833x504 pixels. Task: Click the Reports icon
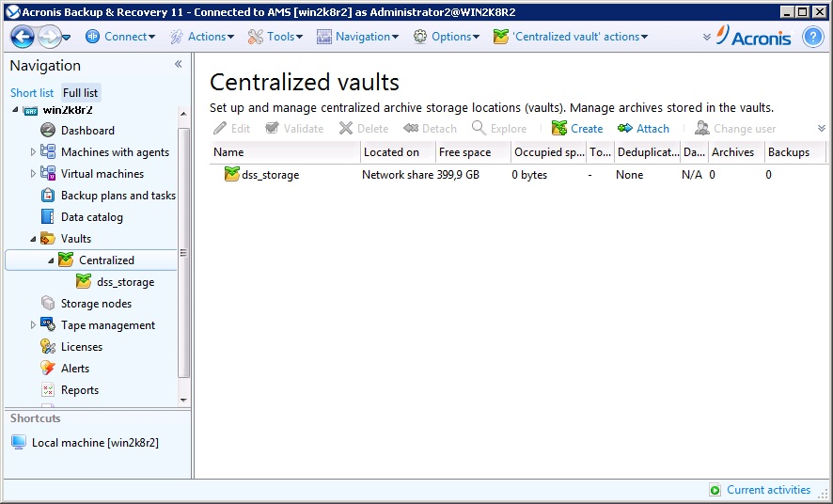[48, 390]
